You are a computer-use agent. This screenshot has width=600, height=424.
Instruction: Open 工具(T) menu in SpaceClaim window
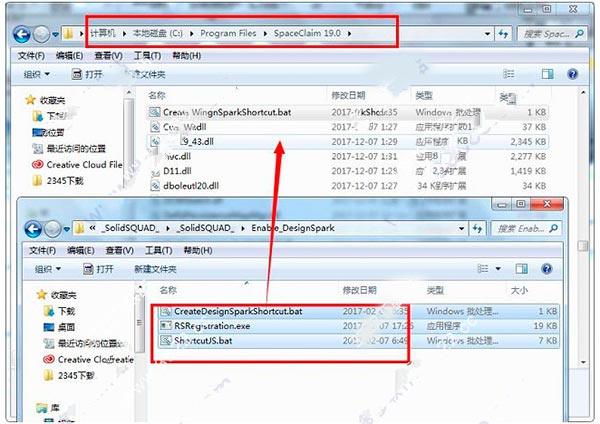click(147, 56)
